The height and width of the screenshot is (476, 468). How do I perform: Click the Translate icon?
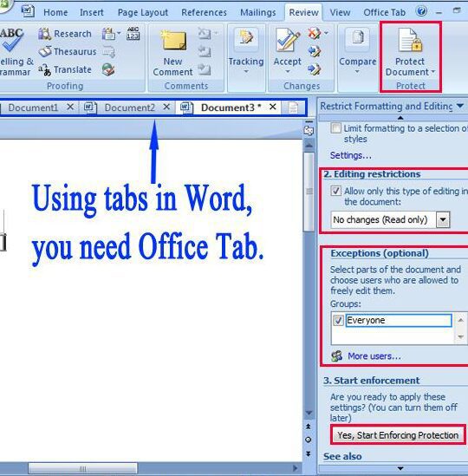44,70
